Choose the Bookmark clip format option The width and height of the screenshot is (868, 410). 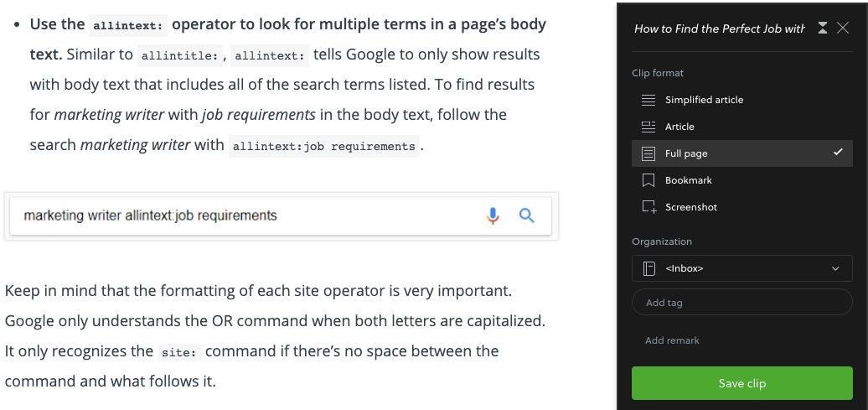coord(741,180)
